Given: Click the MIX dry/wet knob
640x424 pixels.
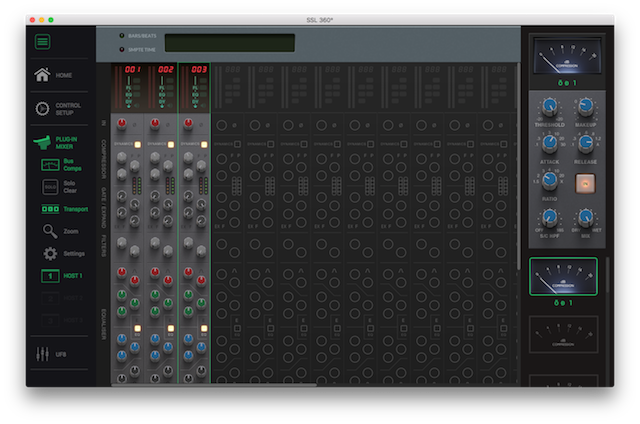Looking at the screenshot, I should [x=586, y=217].
